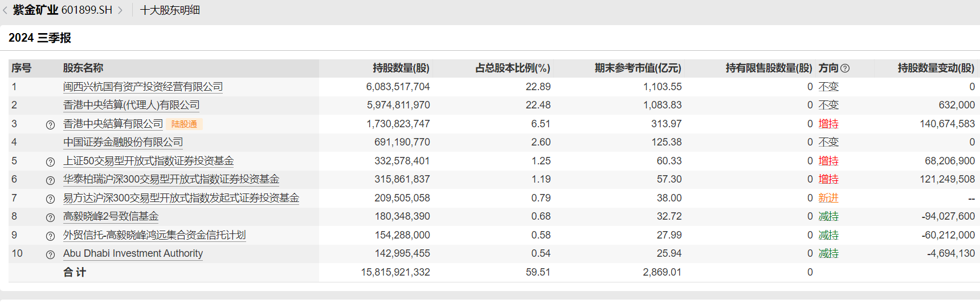This screenshot has width=980, height=303.
Task: Sort by 占总股本比例(%) column header
Action: (x=512, y=68)
